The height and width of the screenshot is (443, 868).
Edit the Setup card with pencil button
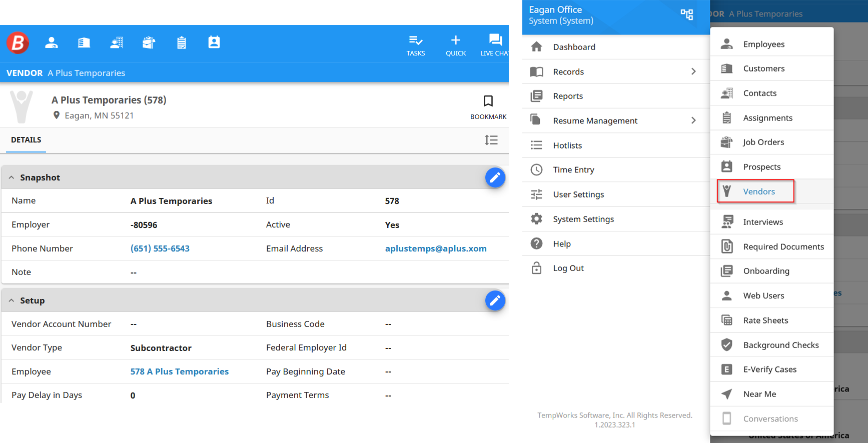coord(495,300)
